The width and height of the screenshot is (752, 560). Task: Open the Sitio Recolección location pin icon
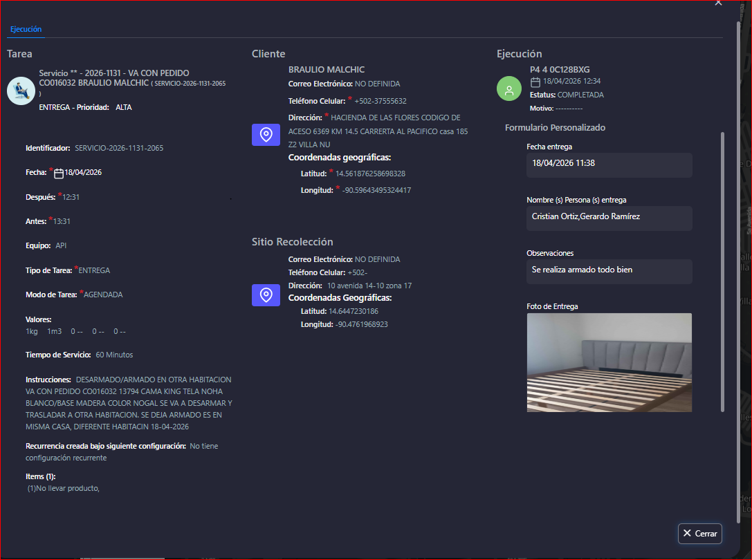266,295
